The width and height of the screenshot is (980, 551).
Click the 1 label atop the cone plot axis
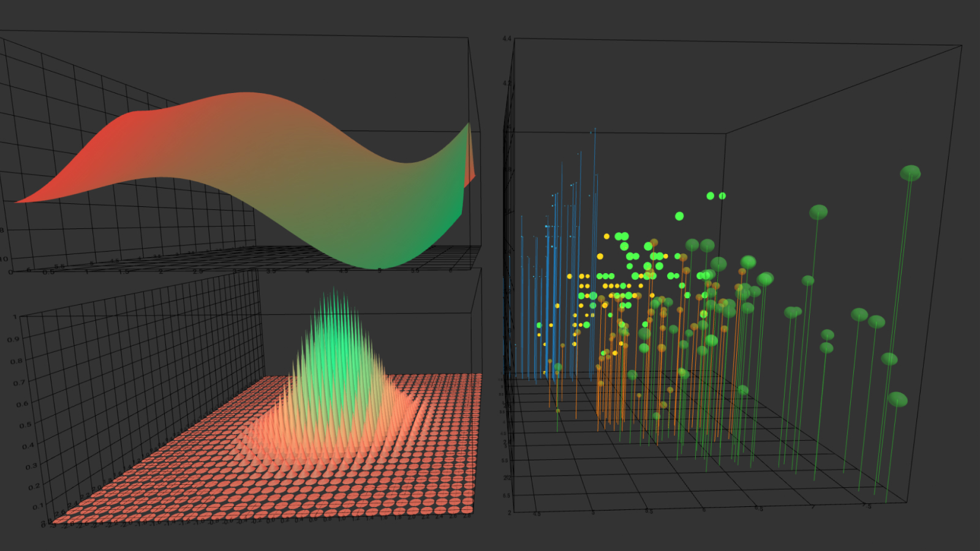click(x=15, y=317)
